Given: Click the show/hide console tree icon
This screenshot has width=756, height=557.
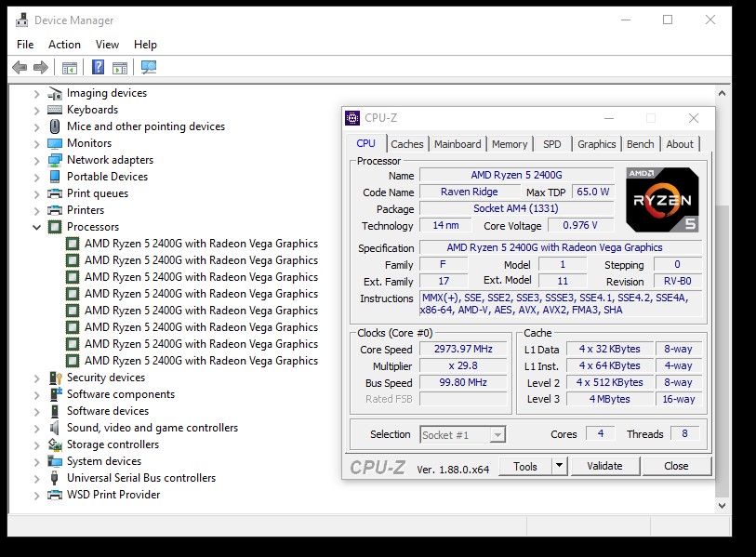Looking at the screenshot, I should (x=69, y=67).
